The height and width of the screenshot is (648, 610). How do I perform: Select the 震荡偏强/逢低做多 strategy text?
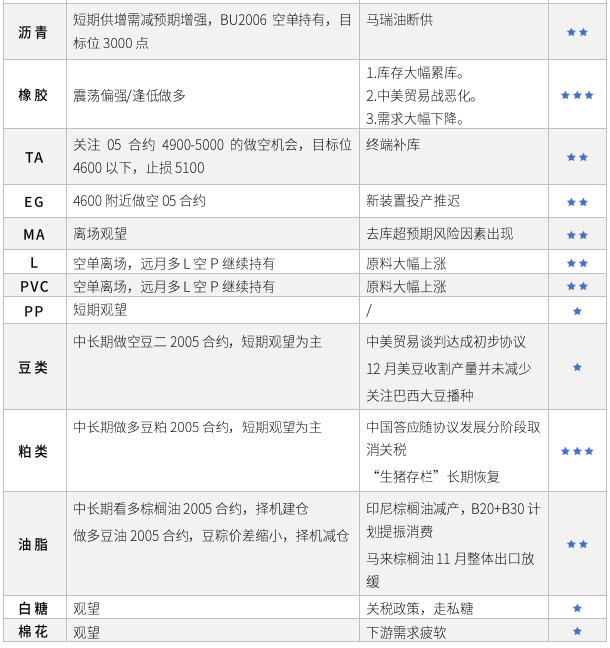point(129,95)
